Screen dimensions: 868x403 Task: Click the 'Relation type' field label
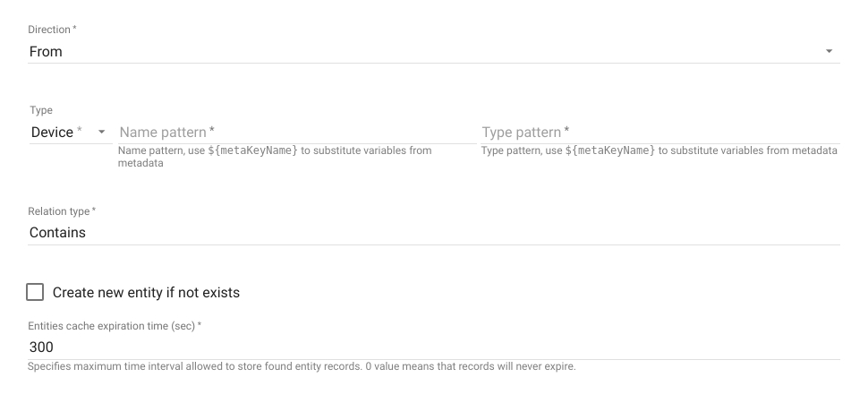62,211
